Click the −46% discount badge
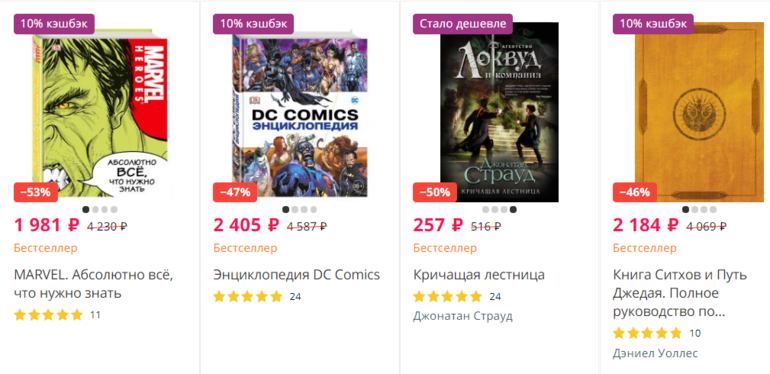The height and width of the screenshot is (374, 770). click(x=635, y=192)
